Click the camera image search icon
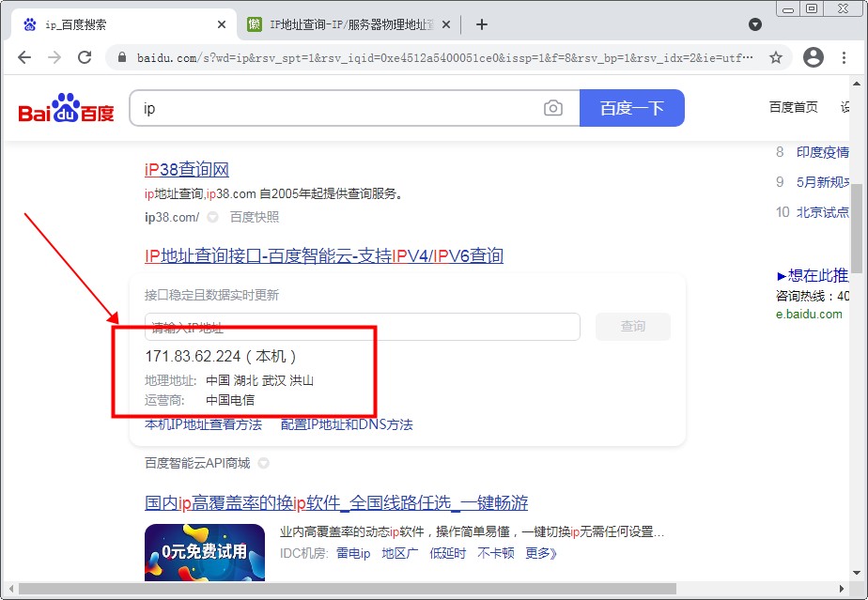The width and height of the screenshot is (868, 600). (553, 108)
